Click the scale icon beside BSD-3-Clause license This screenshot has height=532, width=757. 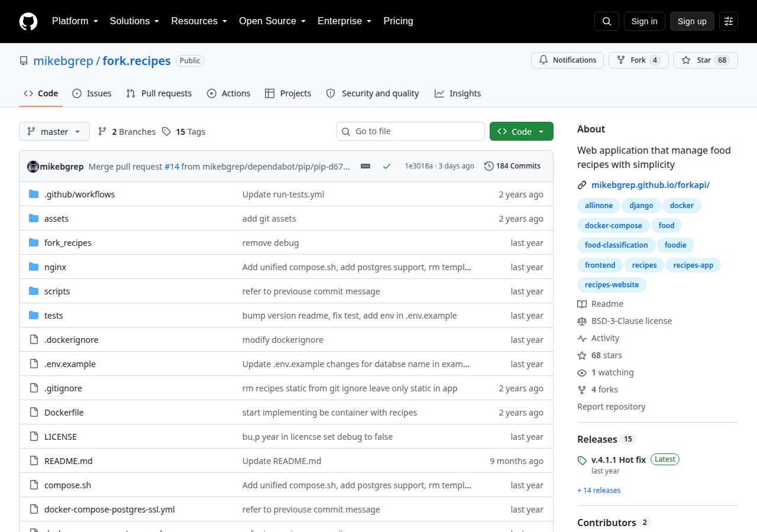pyautogui.click(x=582, y=321)
